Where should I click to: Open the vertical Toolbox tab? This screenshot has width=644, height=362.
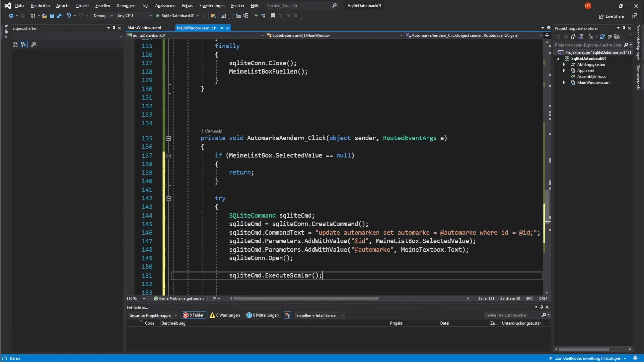[x=6, y=32]
